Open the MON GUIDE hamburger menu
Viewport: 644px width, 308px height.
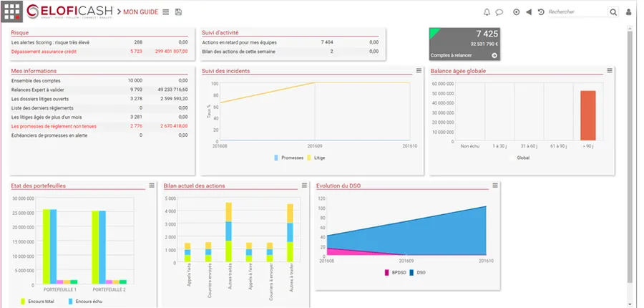coord(165,12)
